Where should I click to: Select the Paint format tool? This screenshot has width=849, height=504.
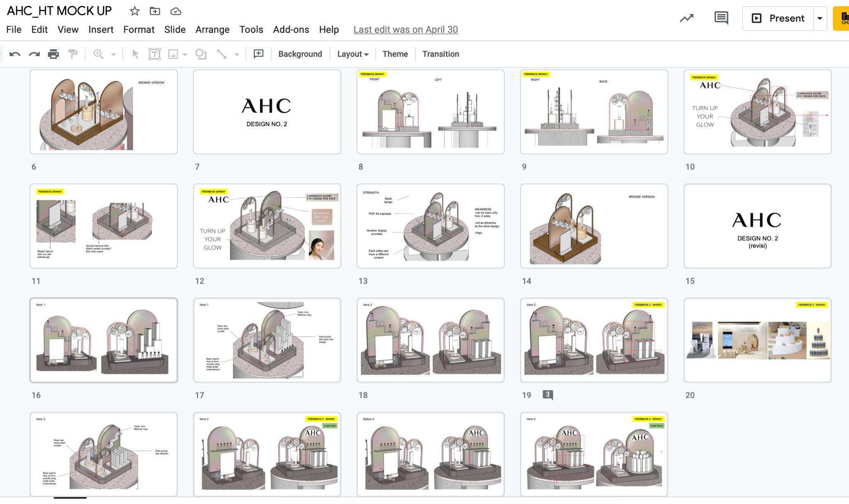(73, 54)
